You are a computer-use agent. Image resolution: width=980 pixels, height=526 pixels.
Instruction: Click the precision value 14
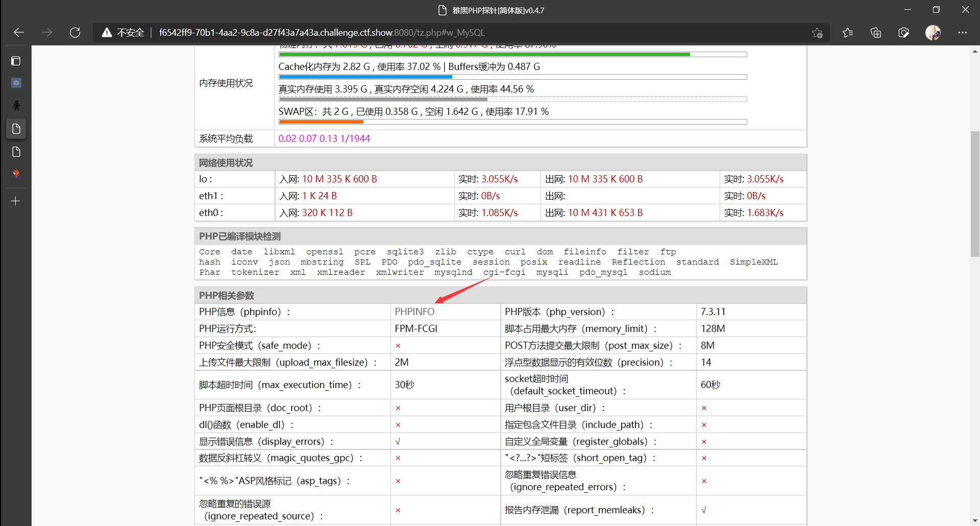706,363
